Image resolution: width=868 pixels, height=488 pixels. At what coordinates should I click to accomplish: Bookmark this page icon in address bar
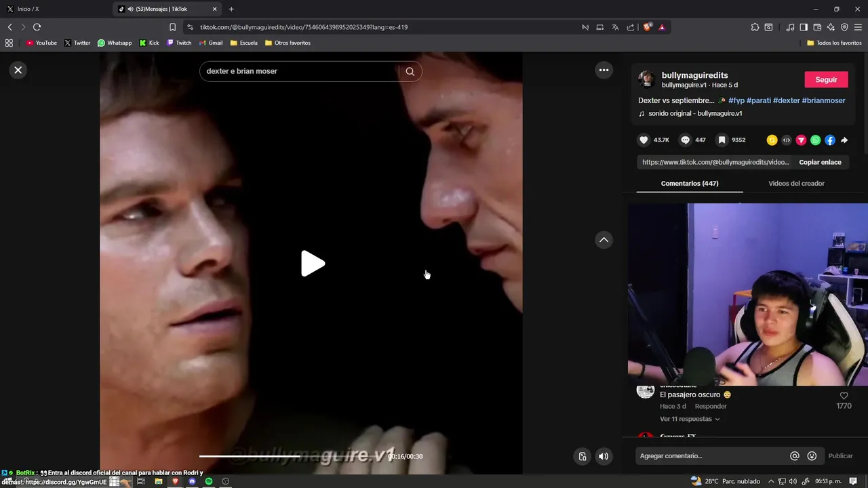pos(172,27)
